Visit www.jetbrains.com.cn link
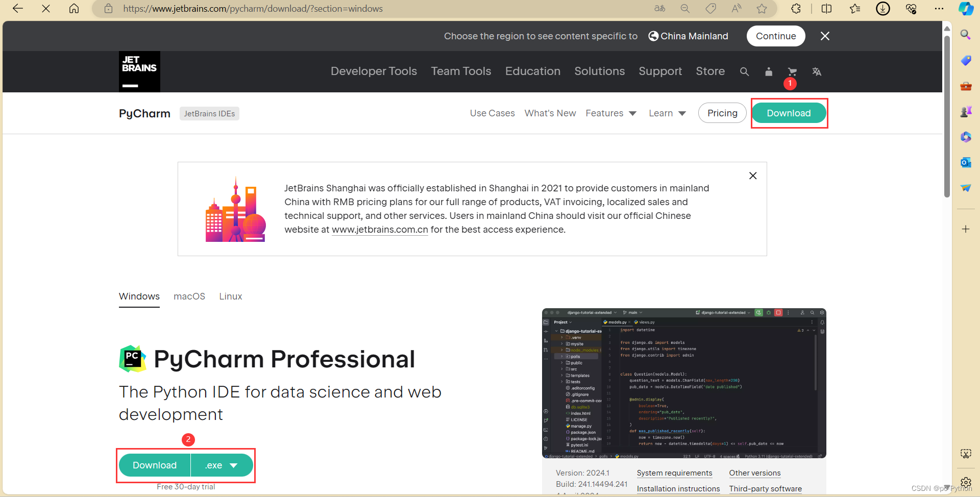The height and width of the screenshot is (497, 980). tap(380, 230)
